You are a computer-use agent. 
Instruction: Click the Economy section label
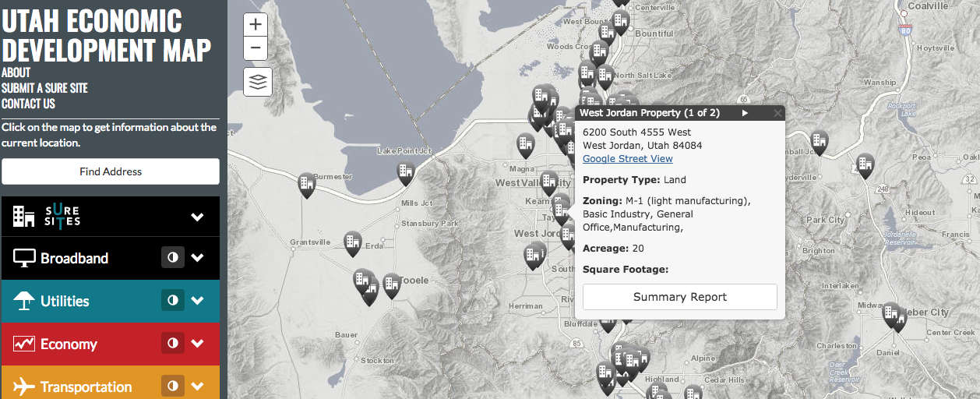click(x=69, y=344)
